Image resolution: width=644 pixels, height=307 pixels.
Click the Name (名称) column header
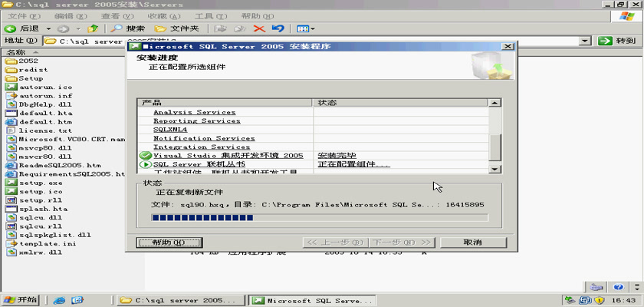(61, 52)
